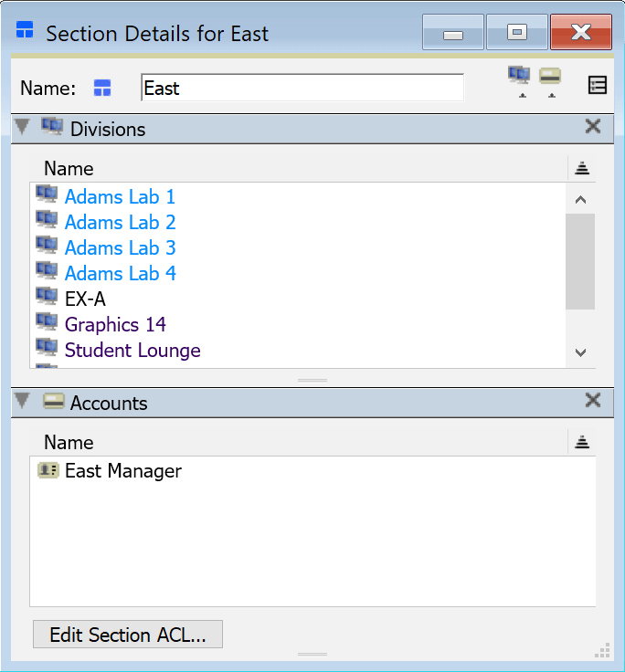Click the EX-A division icon
The image size is (625, 672).
coord(47,299)
